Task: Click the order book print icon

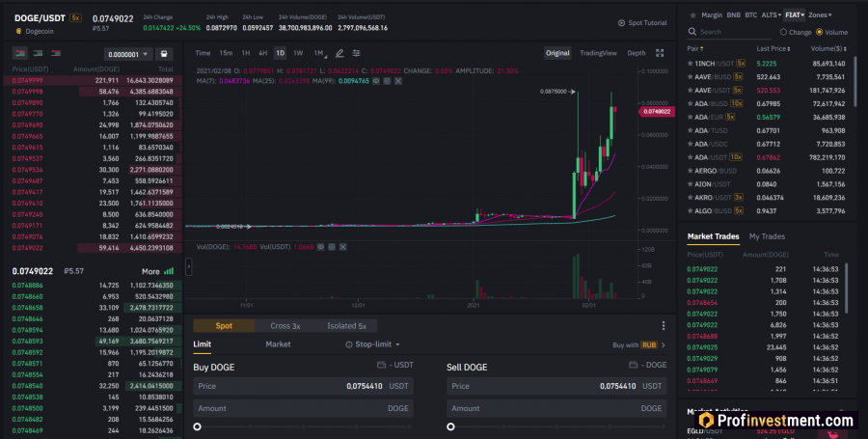Action: 164,54
